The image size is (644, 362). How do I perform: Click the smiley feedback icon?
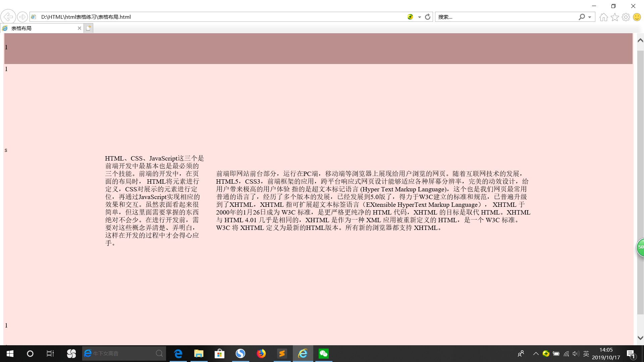click(x=637, y=17)
